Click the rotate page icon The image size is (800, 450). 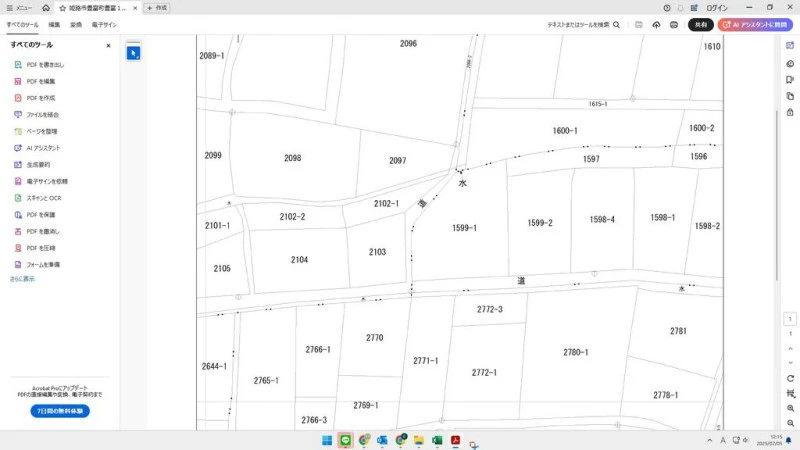[x=790, y=378]
